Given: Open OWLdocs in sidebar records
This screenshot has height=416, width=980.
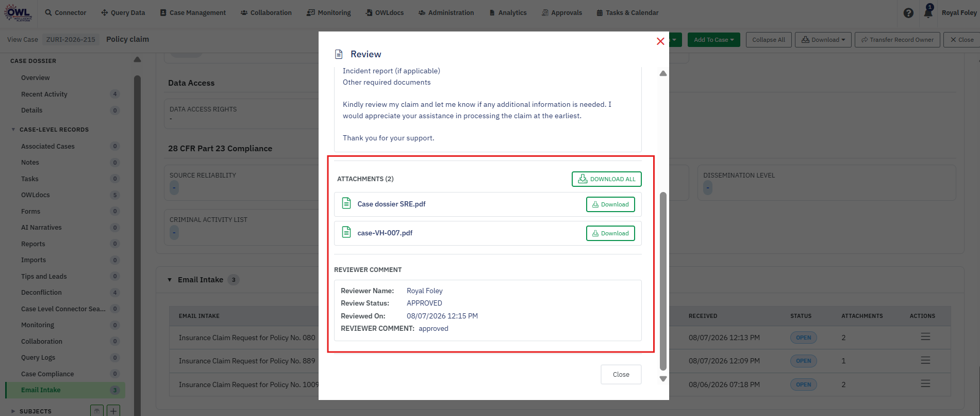Looking at the screenshot, I should click(x=36, y=195).
